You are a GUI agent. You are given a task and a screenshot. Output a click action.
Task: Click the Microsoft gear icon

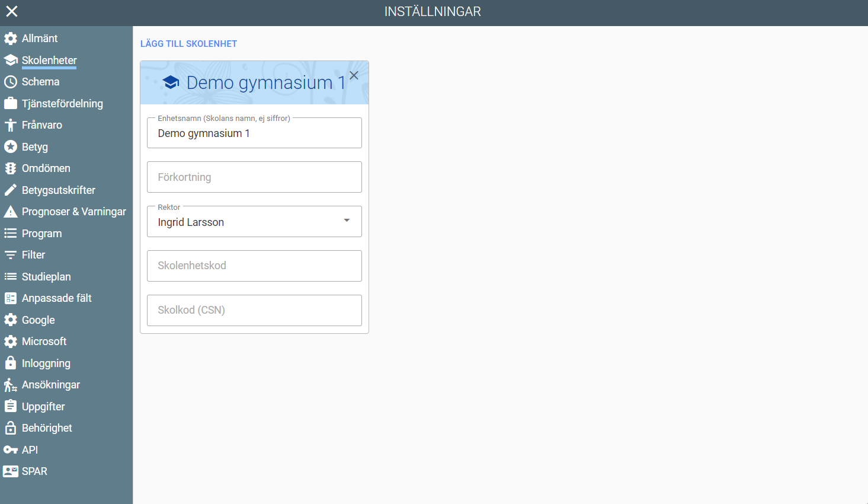(x=11, y=342)
